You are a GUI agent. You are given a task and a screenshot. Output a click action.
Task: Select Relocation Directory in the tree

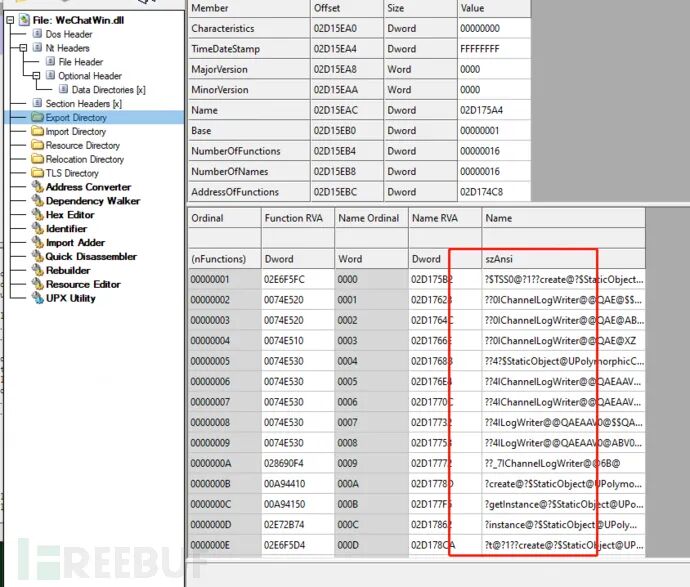coord(85,159)
